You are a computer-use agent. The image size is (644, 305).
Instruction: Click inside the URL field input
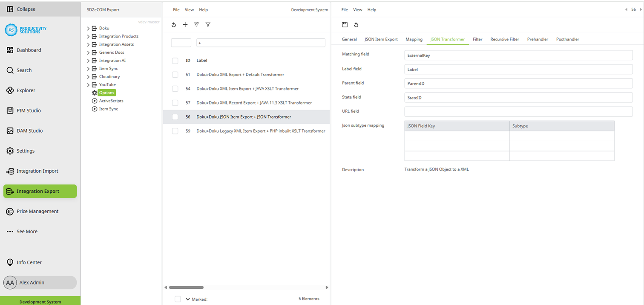tap(517, 111)
